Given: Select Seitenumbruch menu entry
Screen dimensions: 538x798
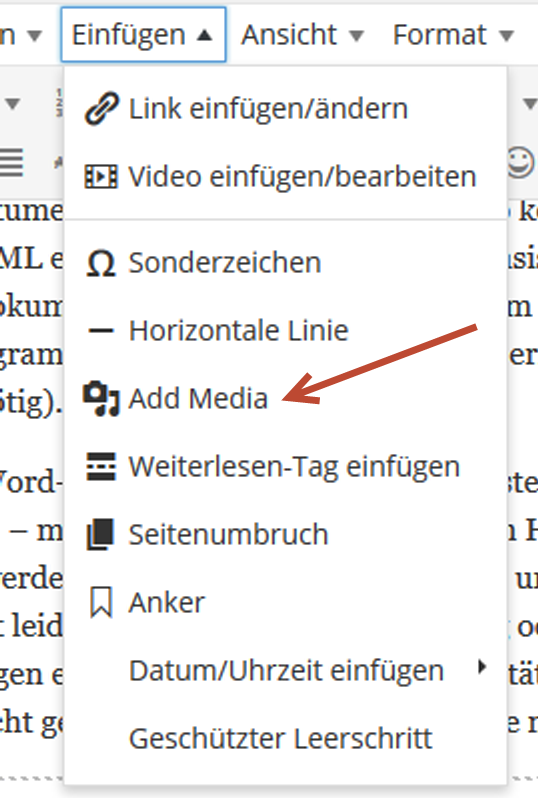Looking at the screenshot, I should 285,534.
